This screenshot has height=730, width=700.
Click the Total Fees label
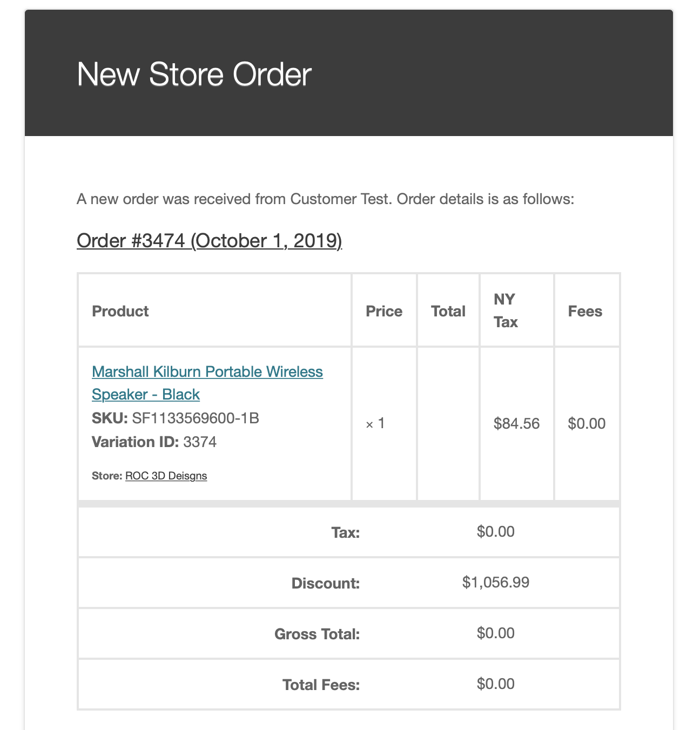321,685
